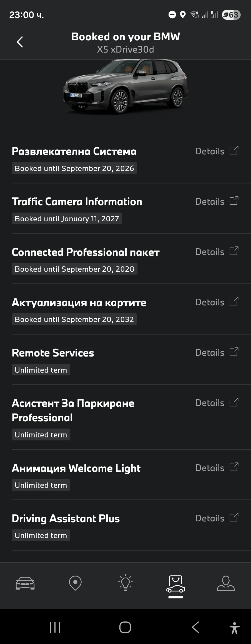Tap the back arrow in the header

(20, 42)
